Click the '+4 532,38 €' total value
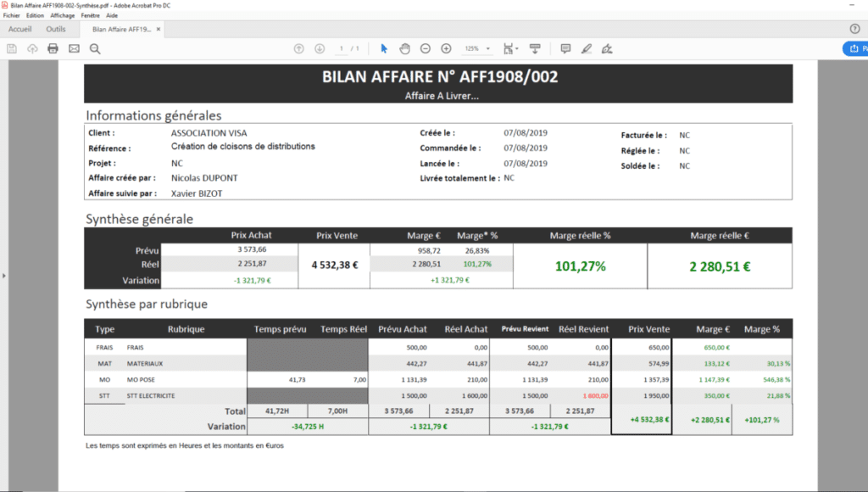The width and height of the screenshot is (868, 492). [649, 419]
